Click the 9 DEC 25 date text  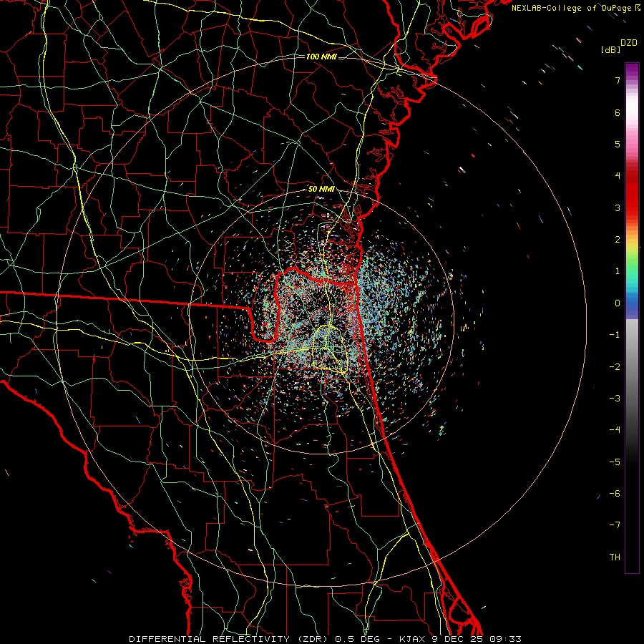[457, 639]
